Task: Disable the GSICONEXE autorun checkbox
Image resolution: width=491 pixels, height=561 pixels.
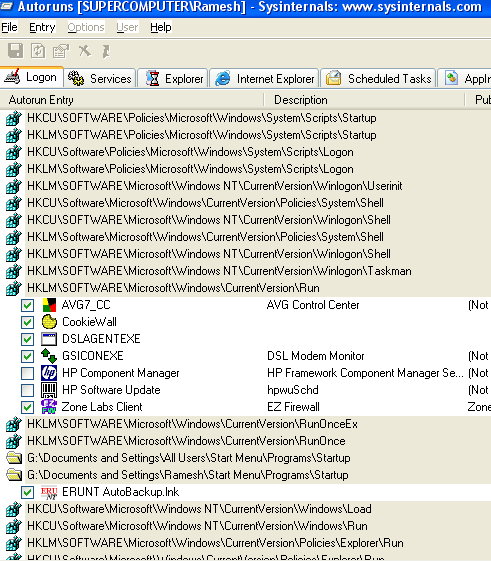Action: coord(28,356)
